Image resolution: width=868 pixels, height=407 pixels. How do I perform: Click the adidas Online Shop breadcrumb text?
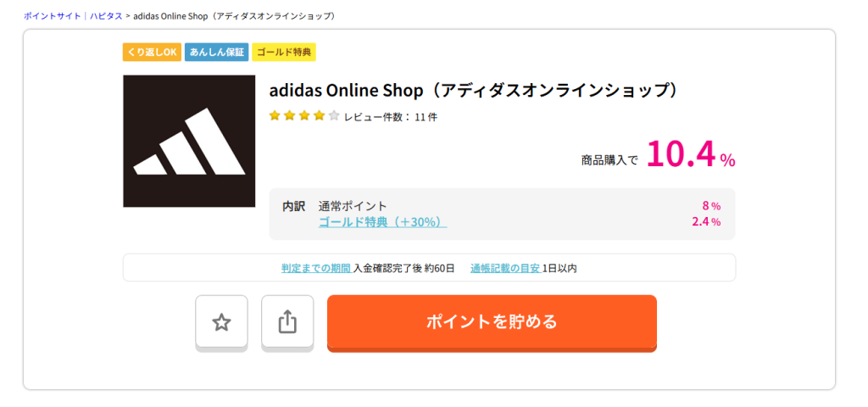(x=235, y=15)
